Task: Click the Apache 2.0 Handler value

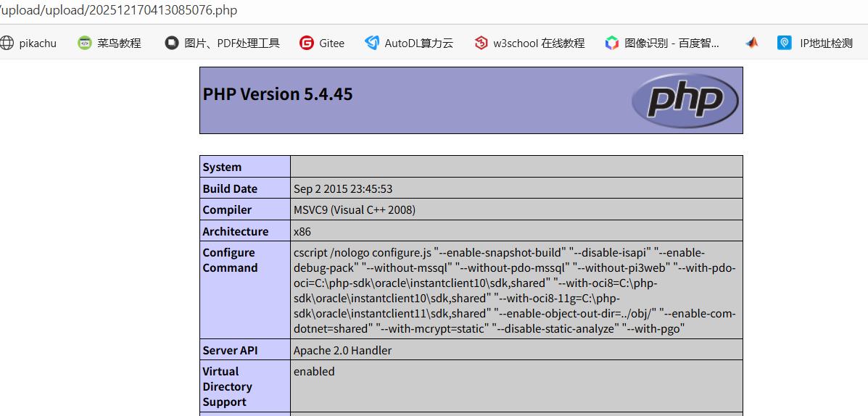Action: (342, 350)
